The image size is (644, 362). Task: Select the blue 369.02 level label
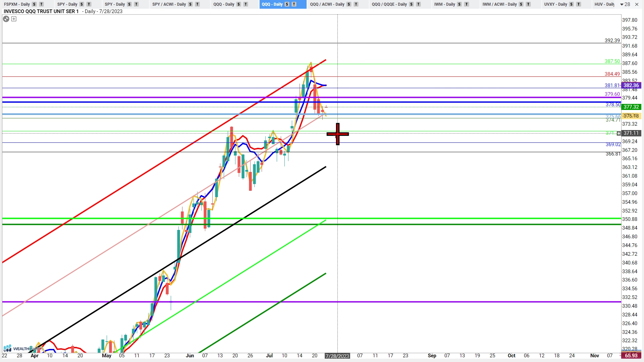(x=613, y=144)
